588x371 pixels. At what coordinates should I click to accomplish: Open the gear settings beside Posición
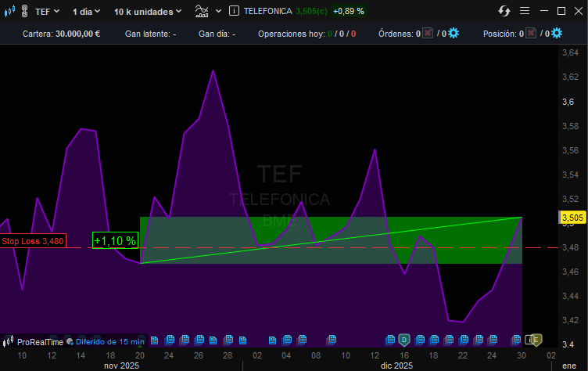coord(557,34)
